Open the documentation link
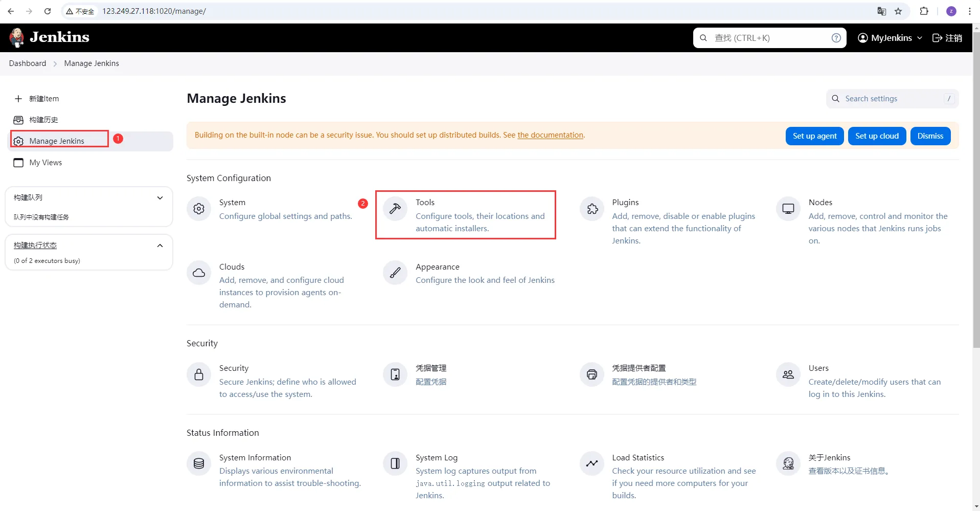This screenshot has width=980, height=511. pyautogui.click(x=550, y=135)
